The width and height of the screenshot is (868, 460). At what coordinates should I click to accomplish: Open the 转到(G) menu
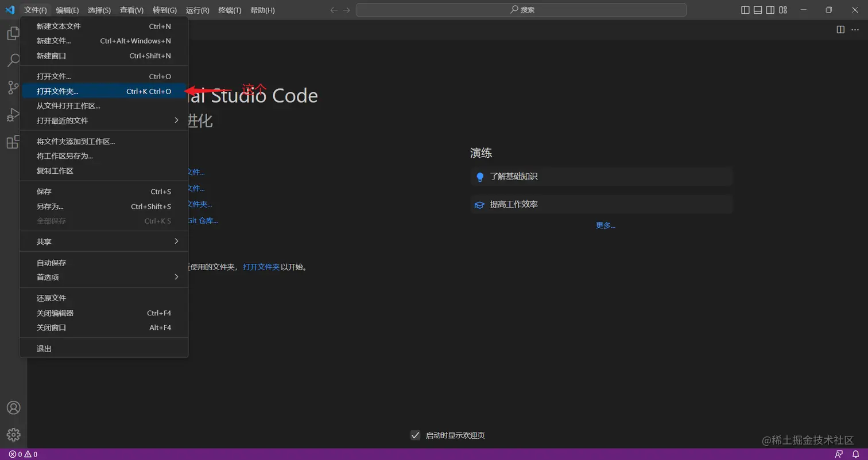pos(165,10)
